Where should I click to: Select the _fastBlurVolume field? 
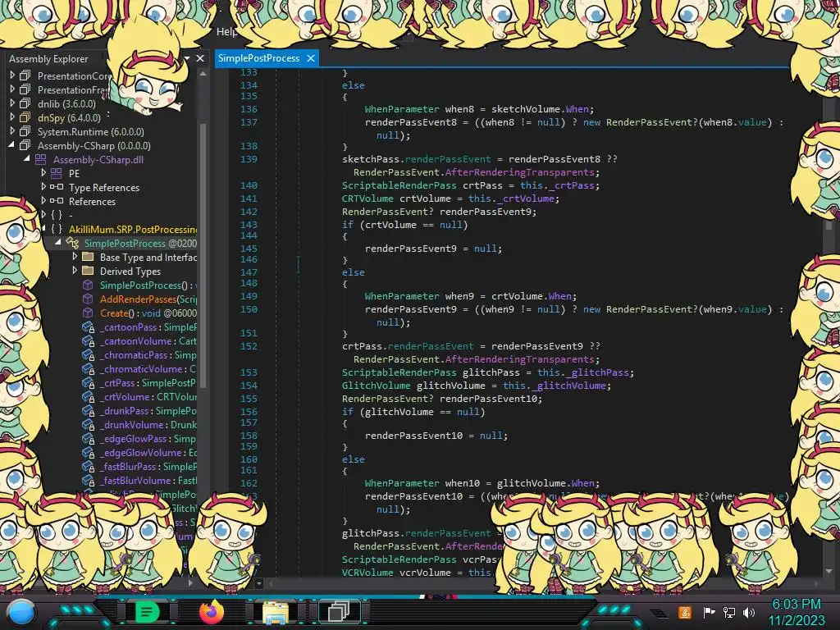[148, 480]
